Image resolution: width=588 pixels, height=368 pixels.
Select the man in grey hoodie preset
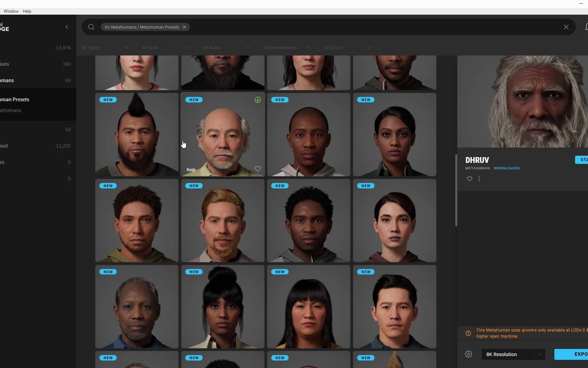[309, 221]
